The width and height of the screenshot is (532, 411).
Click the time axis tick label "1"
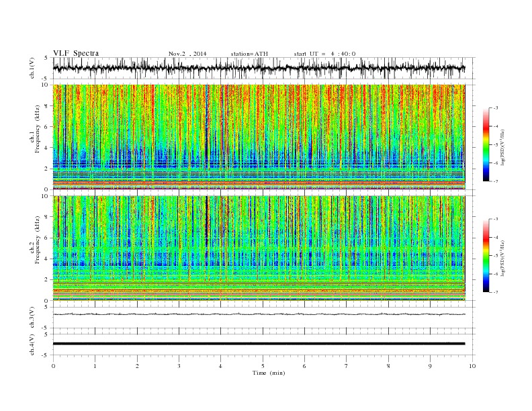[x=95, y=366]
